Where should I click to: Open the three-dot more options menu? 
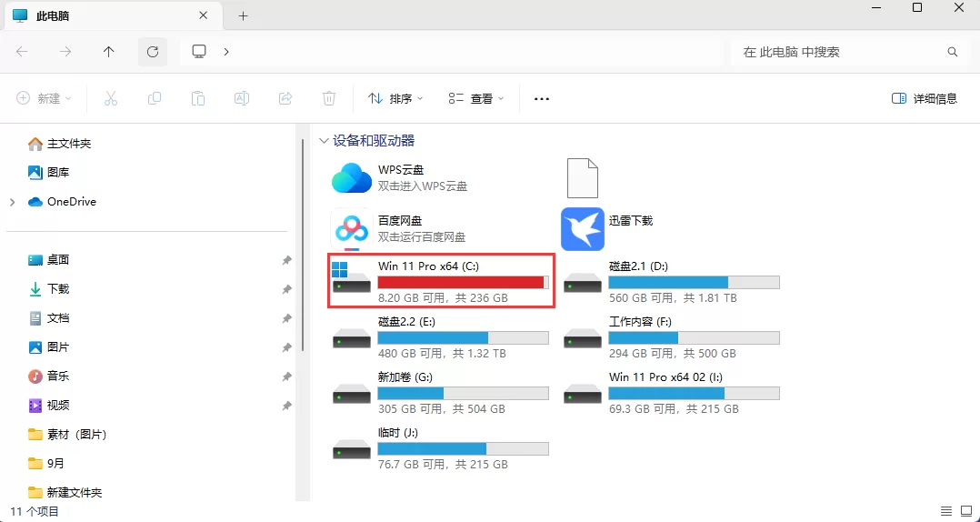click(x=542, y=99)
